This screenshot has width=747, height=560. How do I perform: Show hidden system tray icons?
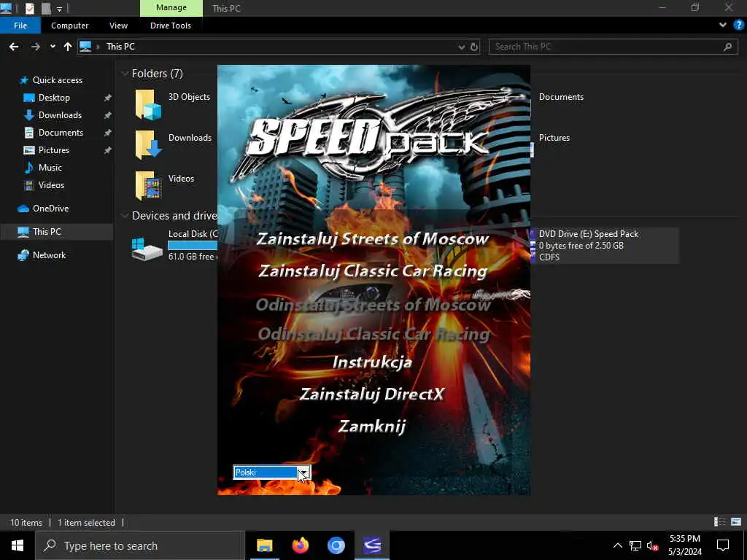617,545
